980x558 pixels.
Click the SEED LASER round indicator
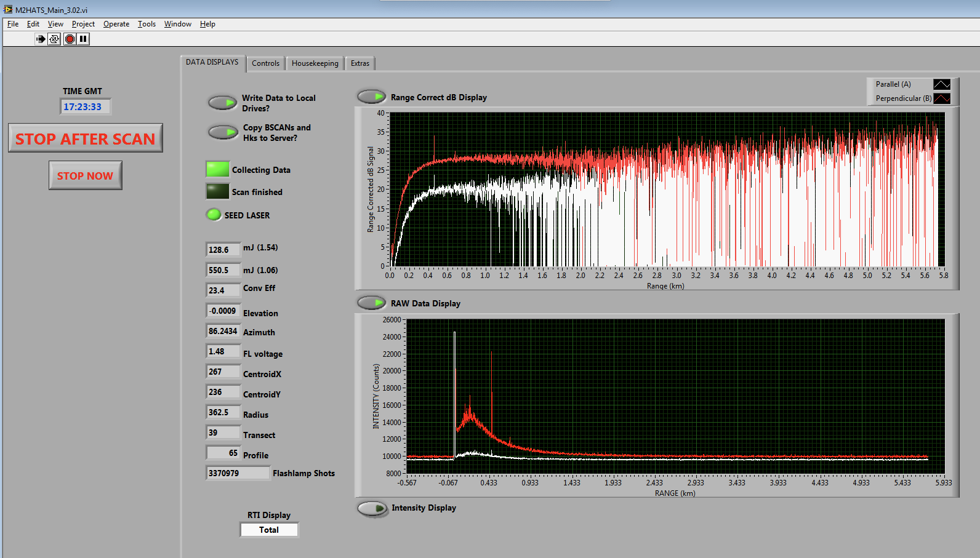214,215
